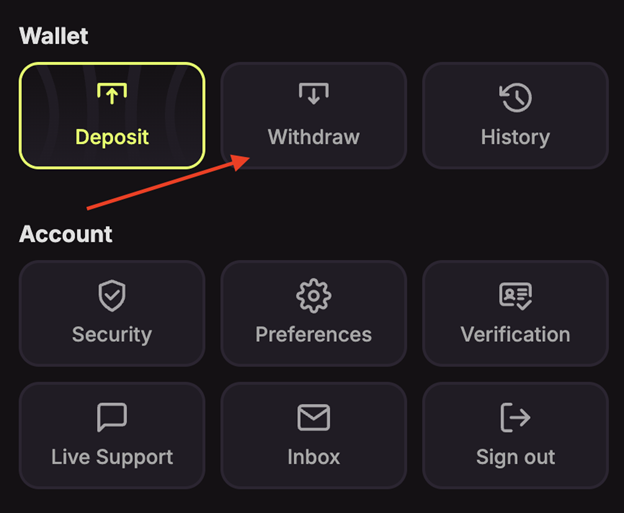Click the Account section heading
This screenshot has width=624, height=513.
(x=66, y=234)
